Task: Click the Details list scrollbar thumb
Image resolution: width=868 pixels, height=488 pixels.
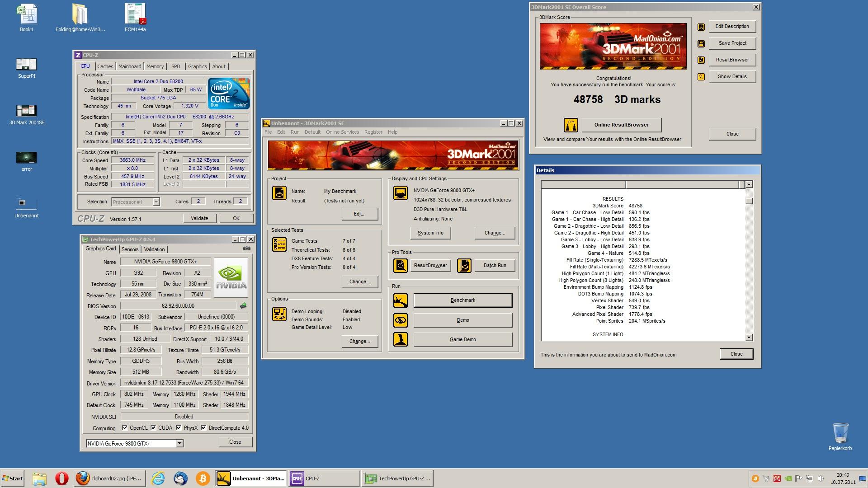Action: point(749,201)
